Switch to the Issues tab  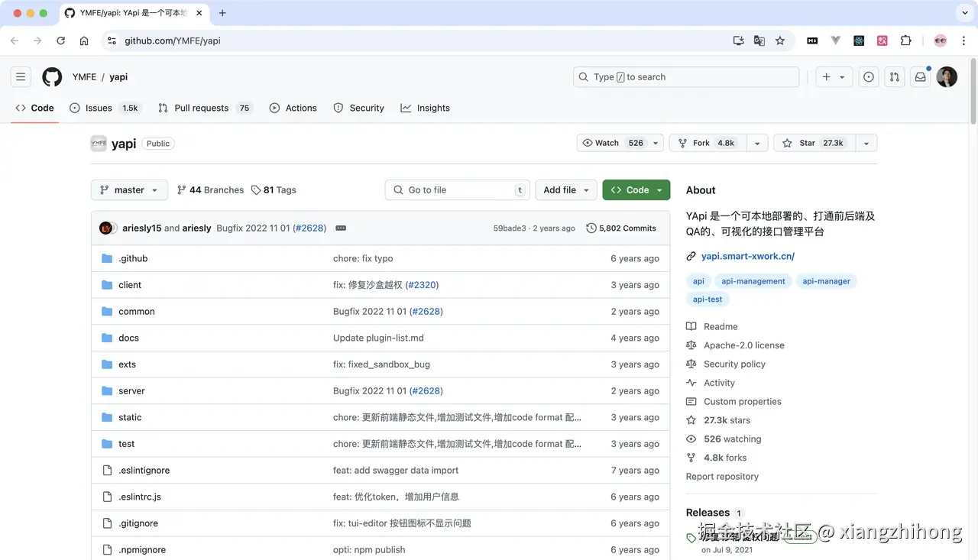point(104,108)
